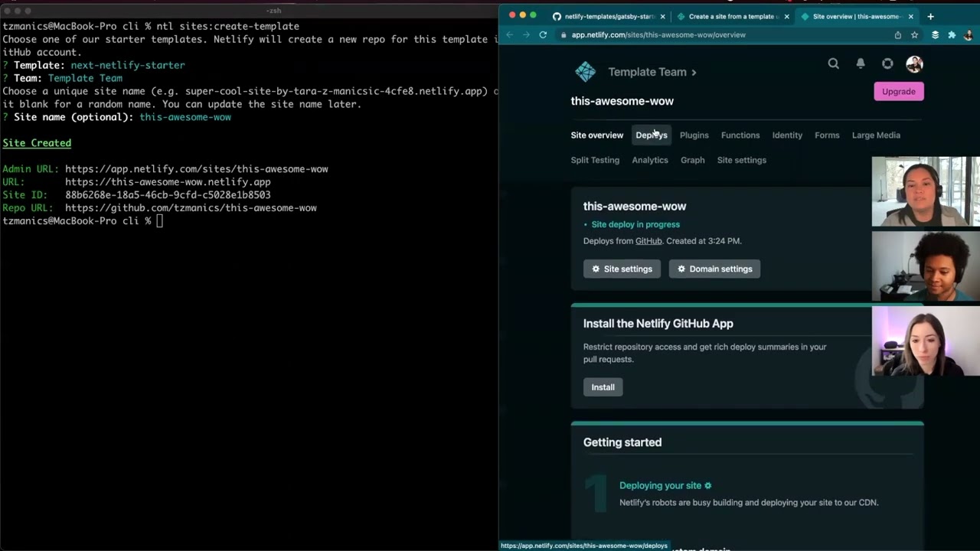Click the browser back arrow
This screenshot has height=551, width=980.
510,34
